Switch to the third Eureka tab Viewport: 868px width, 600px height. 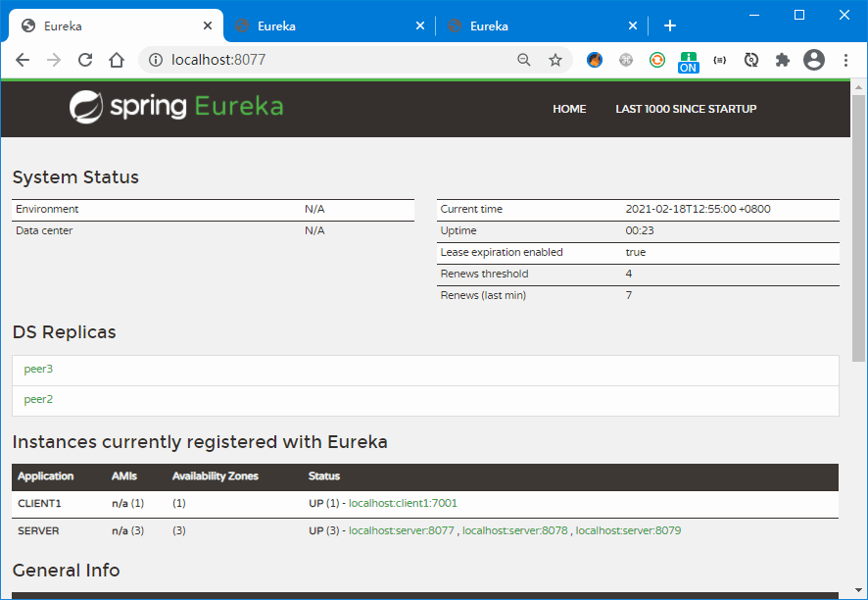coord(542,26)
